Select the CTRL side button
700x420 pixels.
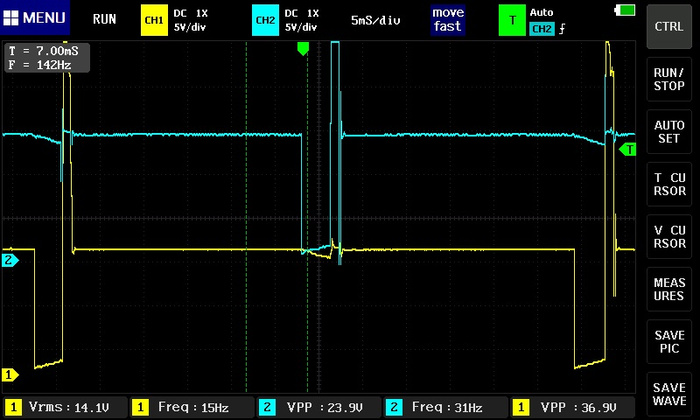pyautogui.click(x=669, y=26)
